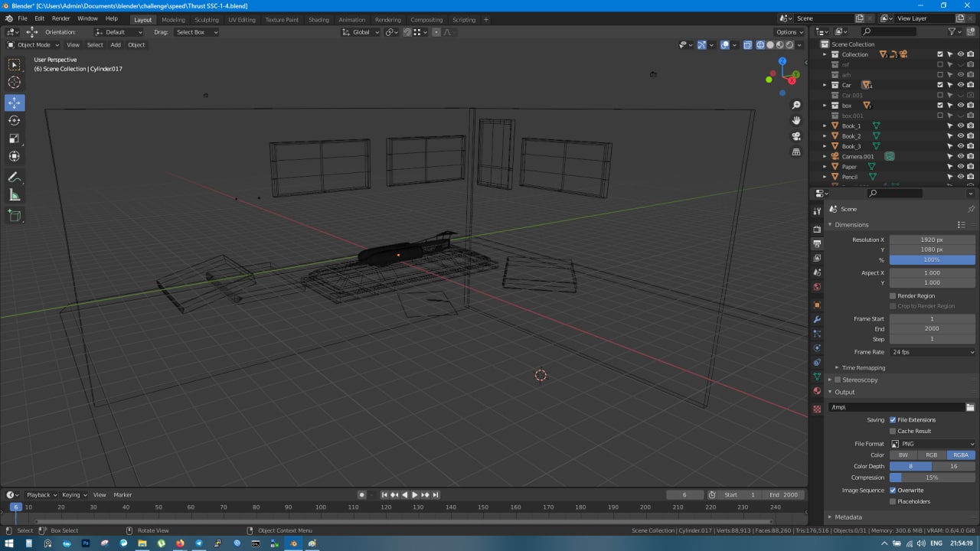The width and height of the screenshot is (980, 551).
Task: Select the Add Cube tool
Action: coord(15,216)
